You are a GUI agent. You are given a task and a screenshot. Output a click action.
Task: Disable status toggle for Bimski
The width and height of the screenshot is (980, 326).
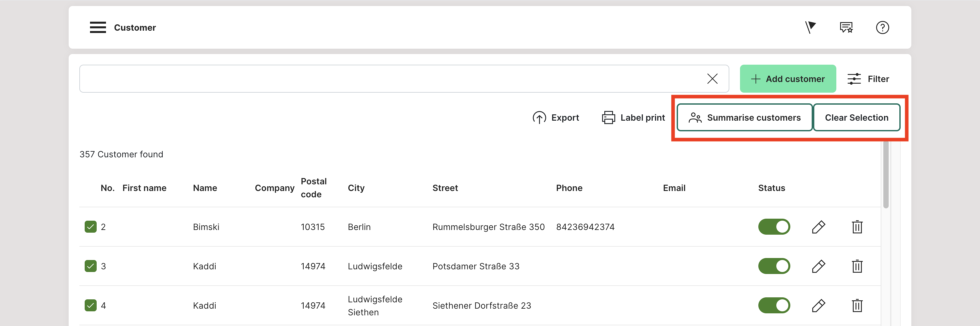(774, 227)
